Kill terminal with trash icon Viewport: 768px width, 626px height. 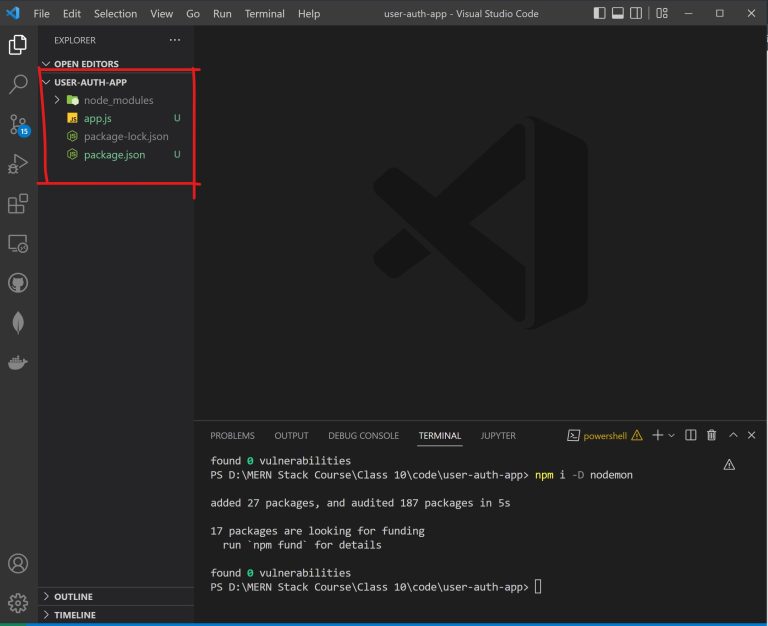point(712,435)
